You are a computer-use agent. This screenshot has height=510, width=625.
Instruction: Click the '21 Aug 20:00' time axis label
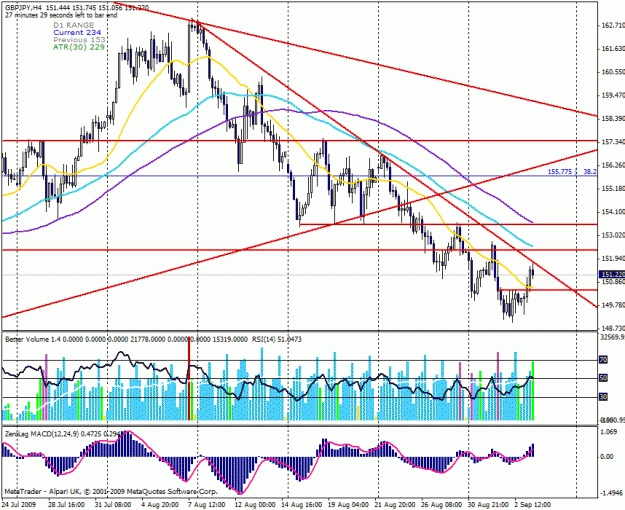click(395, 505)
